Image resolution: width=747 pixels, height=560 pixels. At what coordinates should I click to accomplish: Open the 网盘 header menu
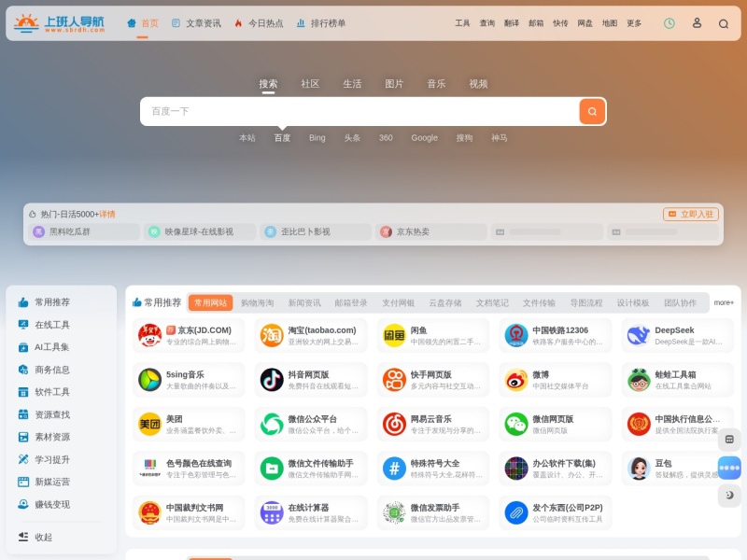(585, 23)
